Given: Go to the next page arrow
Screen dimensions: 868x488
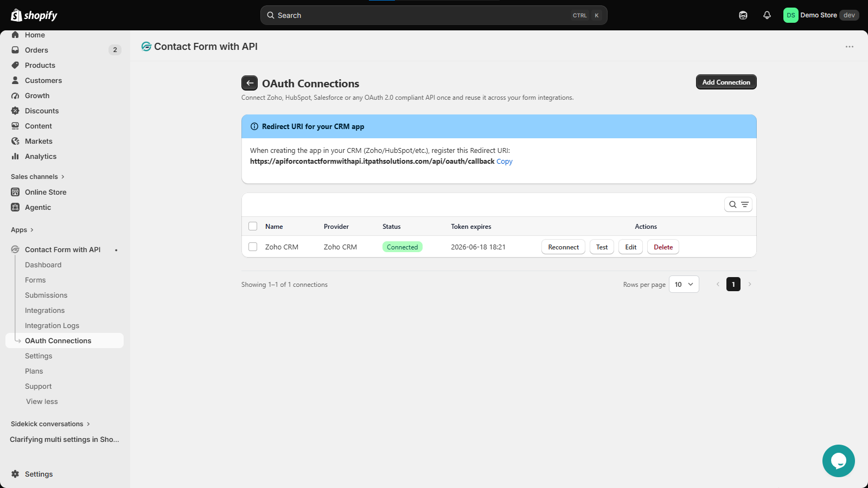Looking at the screenshot, I should click(750, 284).
